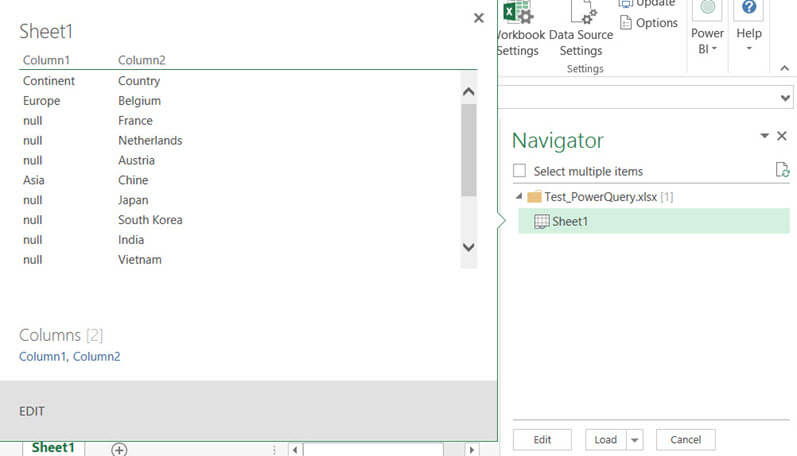Close the Navigator pane
Screen dimensions: 797x456
(x=782, y=136)
